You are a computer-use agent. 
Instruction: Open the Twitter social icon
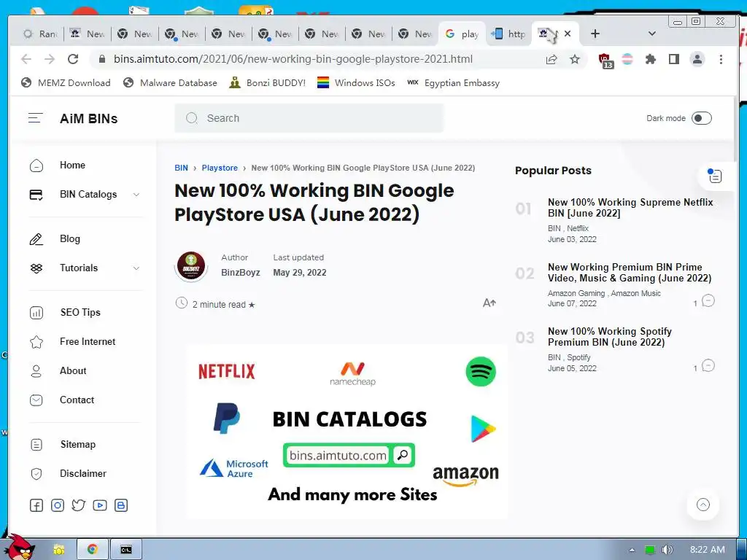click(79, 505)
